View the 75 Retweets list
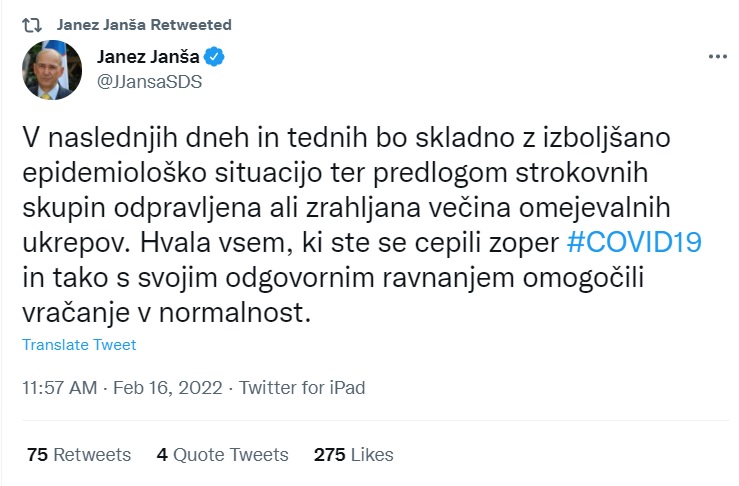Viewport: 739px width, 486px height. pos(79,454)
